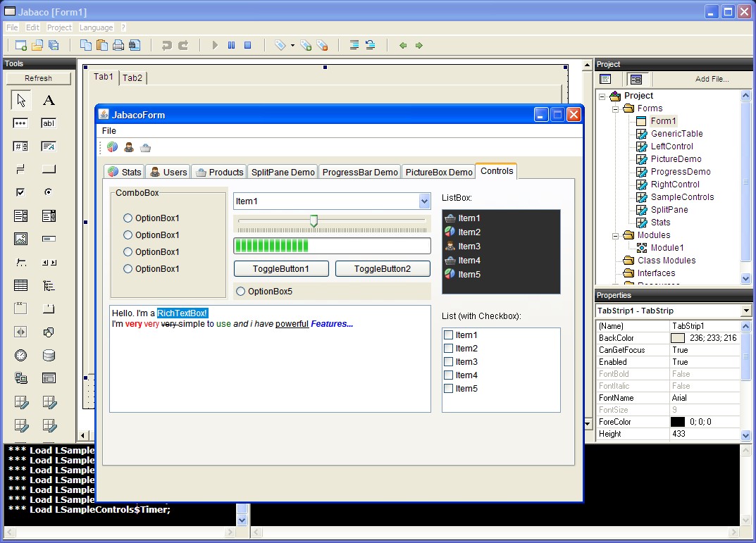The height and width of the screenshot is (543, 756).
Task: Click the Refresh button in Tools
Action: (39, 78)
